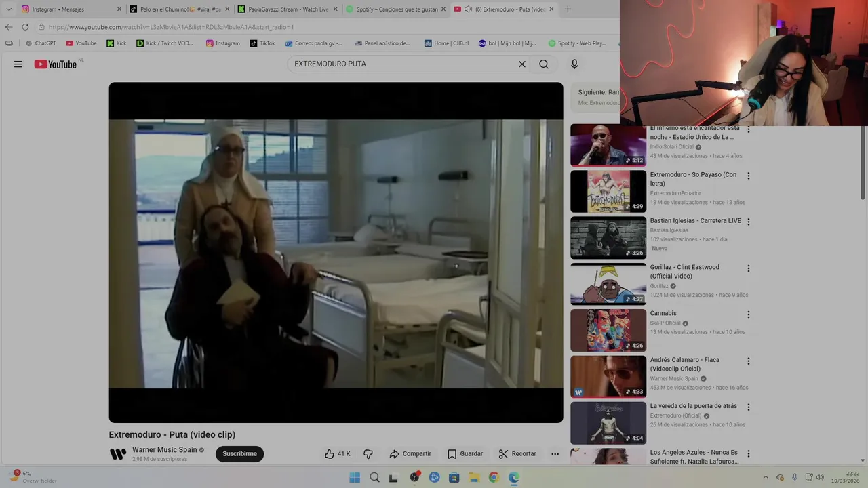
Task: Open the bookmarks tab groups icon
Action: click(x=9, y=43)
